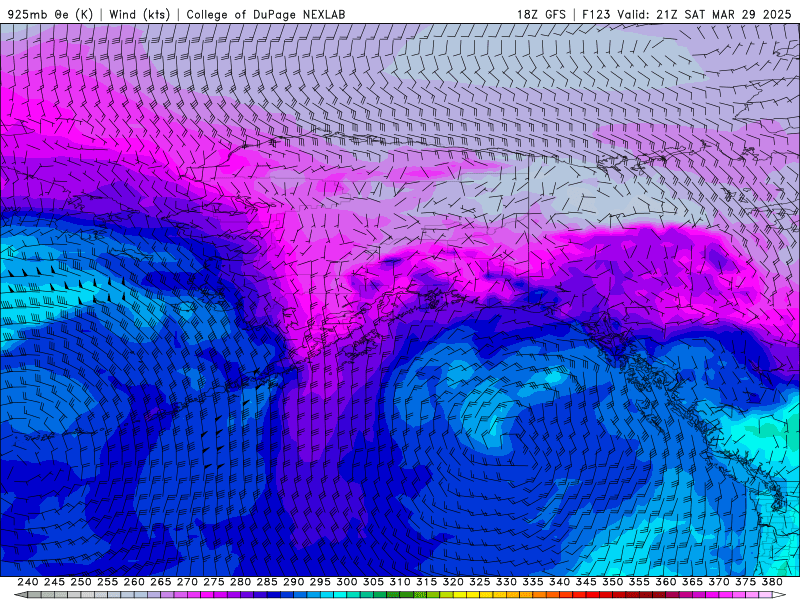Click the 255 legend value
This screenshot has width=800, height=600.
click(x=107, y=582)
